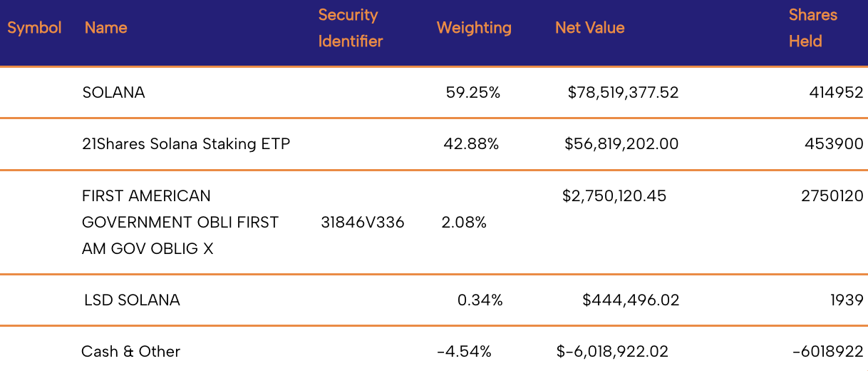
Task: Click the $2,750,120.45 net value cell
Action: tap(614, 196)
